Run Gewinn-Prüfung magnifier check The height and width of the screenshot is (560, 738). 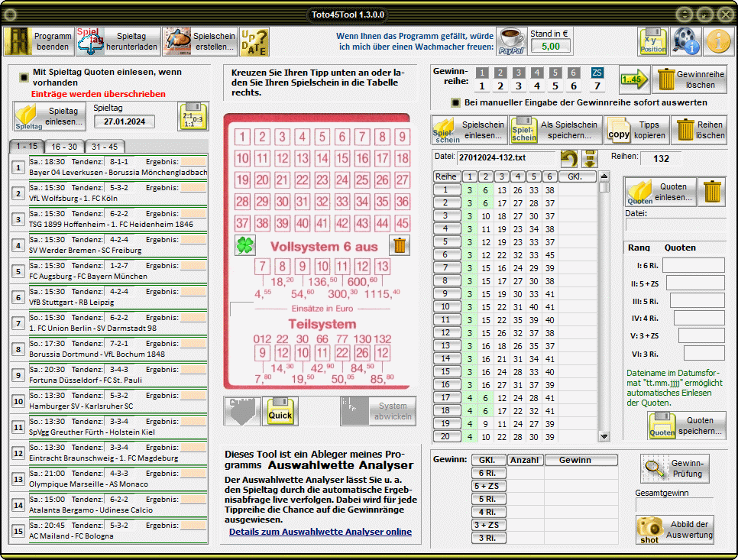click(x=675, y=468)
